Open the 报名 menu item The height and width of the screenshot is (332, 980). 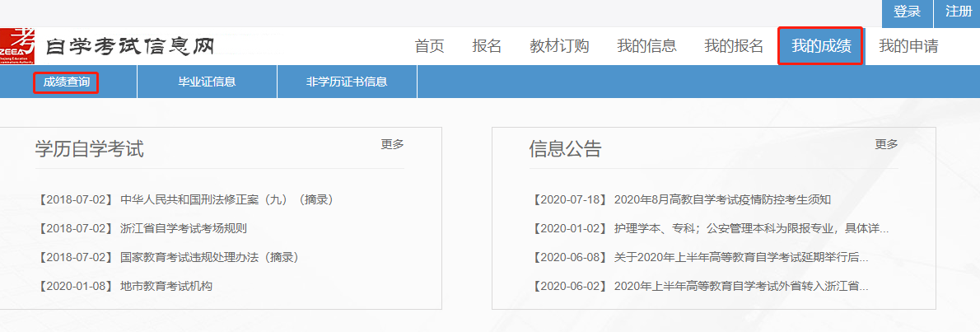[x=487, y=46]
